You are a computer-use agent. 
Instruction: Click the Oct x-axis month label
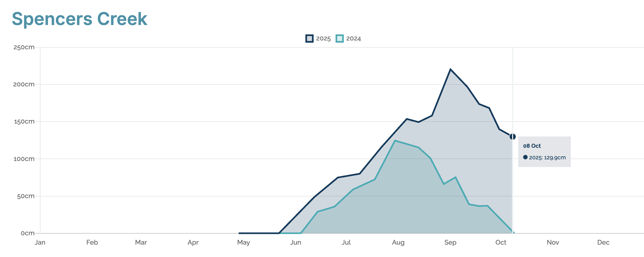tap(501, 242)
